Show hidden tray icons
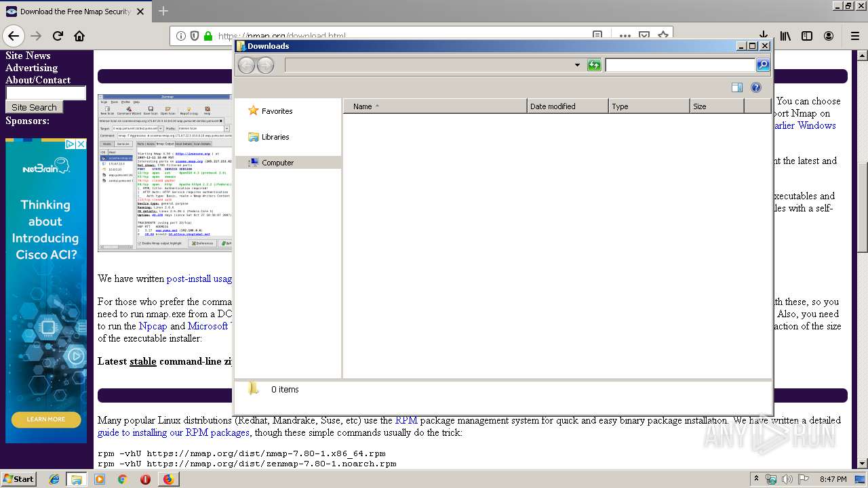Viewport: 868px width, 488px height. point(757,479)
